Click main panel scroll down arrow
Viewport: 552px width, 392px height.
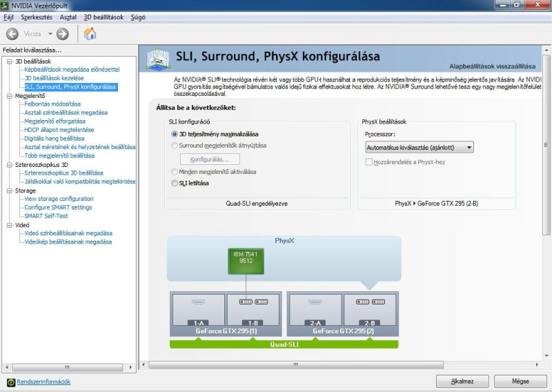tap(546, 355)
